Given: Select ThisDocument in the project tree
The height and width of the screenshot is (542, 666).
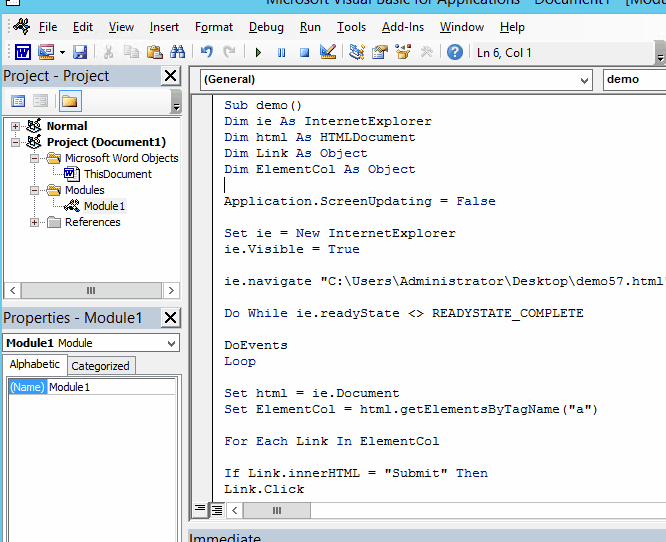Looking at the screenshot, I should [x=117, y=174].
